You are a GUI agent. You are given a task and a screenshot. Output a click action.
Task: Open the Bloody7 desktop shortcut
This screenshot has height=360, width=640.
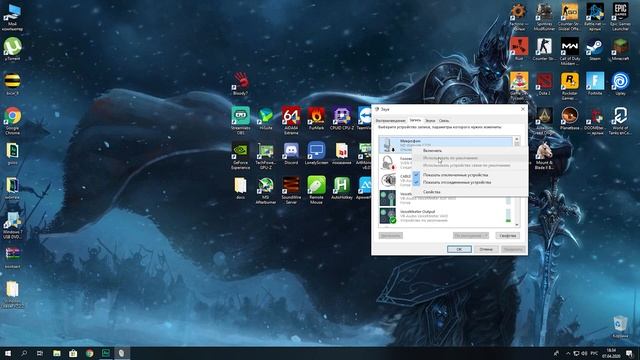(240, 83)
